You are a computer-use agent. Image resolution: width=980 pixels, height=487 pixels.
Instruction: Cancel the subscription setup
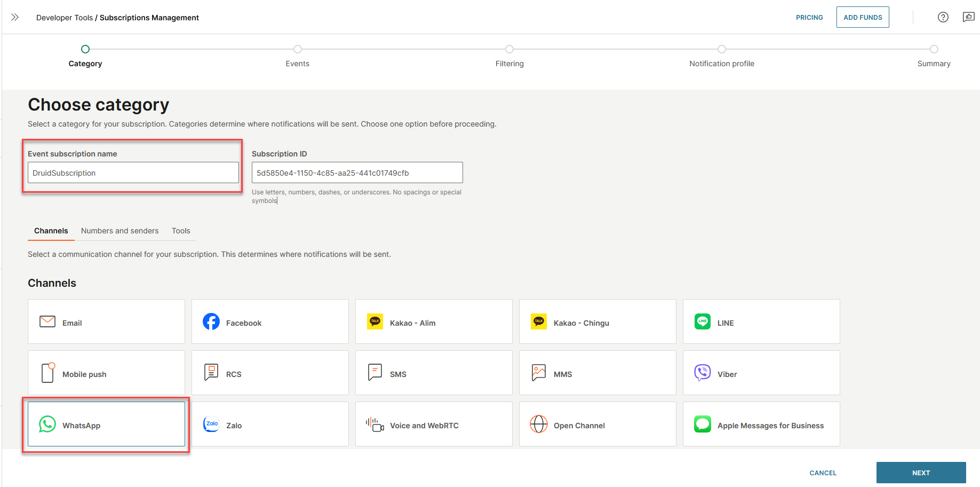[823, 473]
